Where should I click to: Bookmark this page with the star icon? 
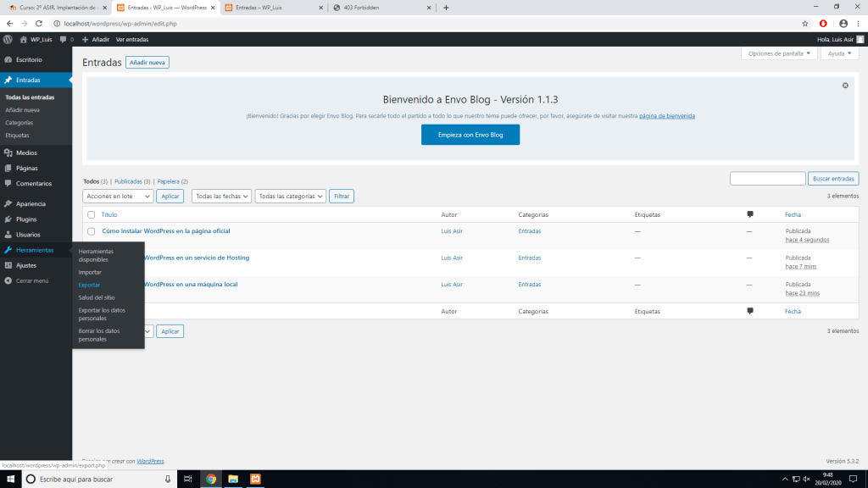click(804, 23)
